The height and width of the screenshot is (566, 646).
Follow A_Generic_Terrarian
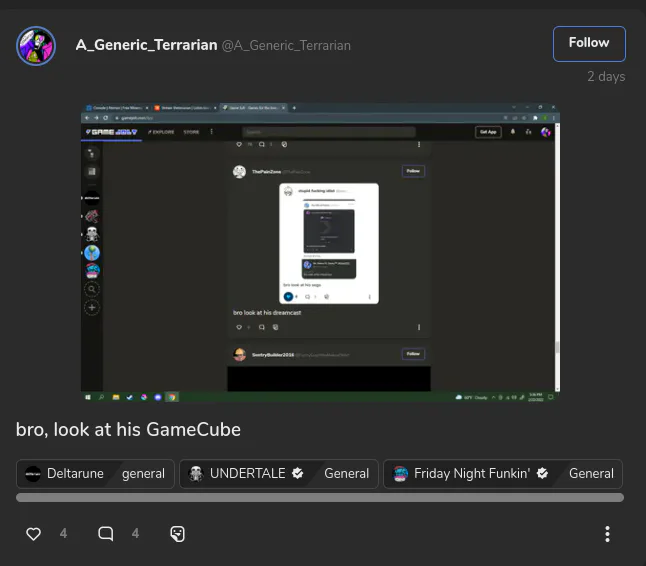[x=589, y=44]
